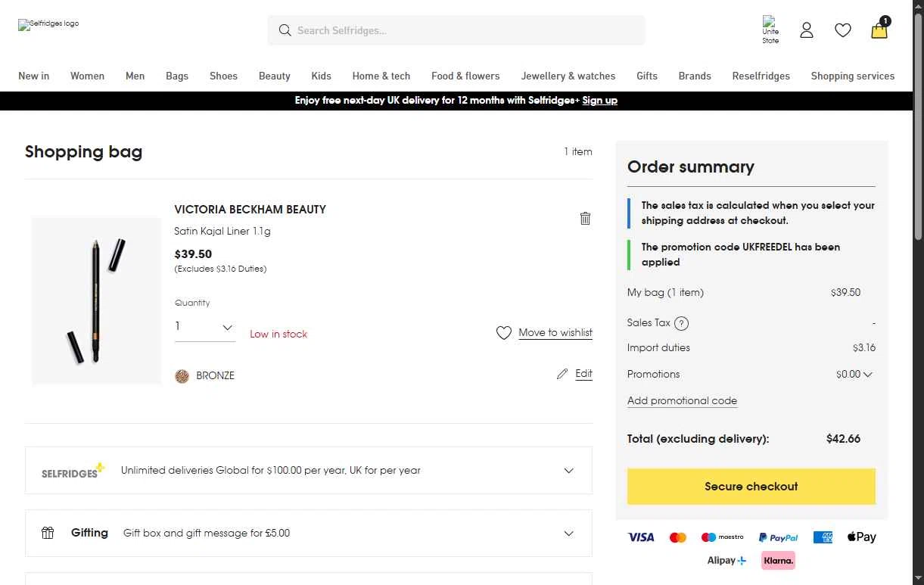Open the Jewellery & watches menu
Screen dimensions: 924x585
point(568,76)
